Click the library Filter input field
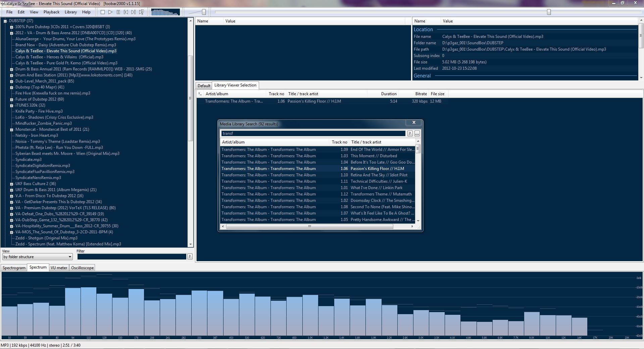644x349 pixels. point(132,257)
